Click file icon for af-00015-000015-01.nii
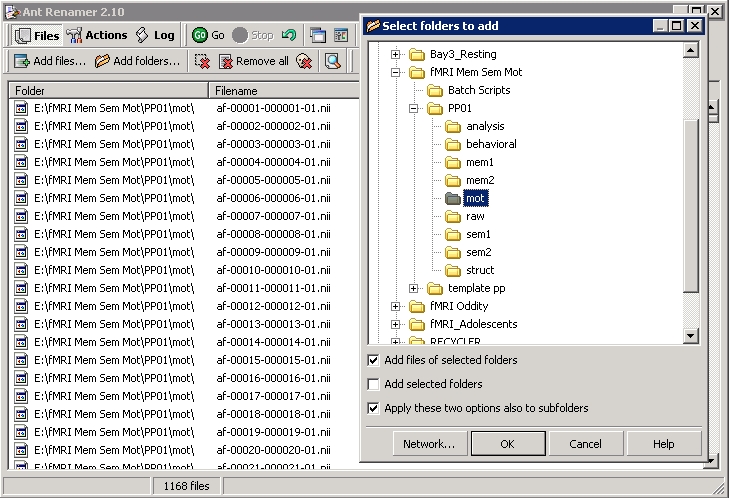This screenshot has height=498, width=729. (21, 360)
